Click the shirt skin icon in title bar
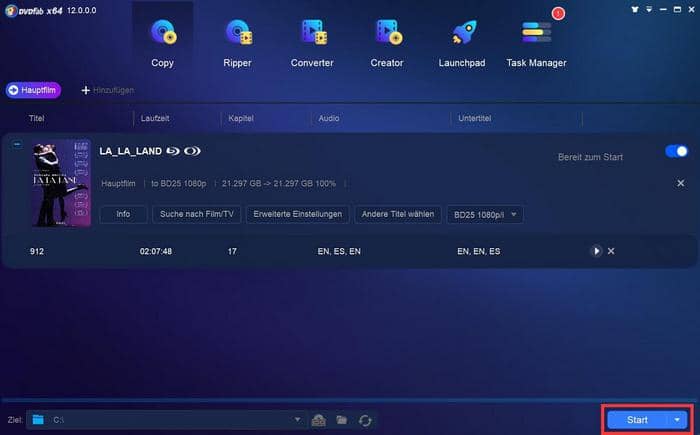Image resolution: width=700 pixels, height=435 pixels. click(x=635, y=9)
